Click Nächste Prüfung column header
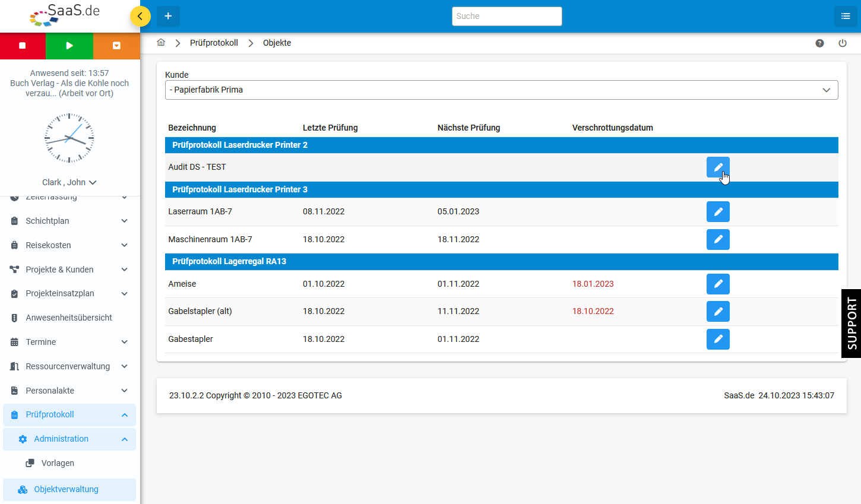Image resolution: width=861 pixels, height=504 pixels. (x=469, y=128)
